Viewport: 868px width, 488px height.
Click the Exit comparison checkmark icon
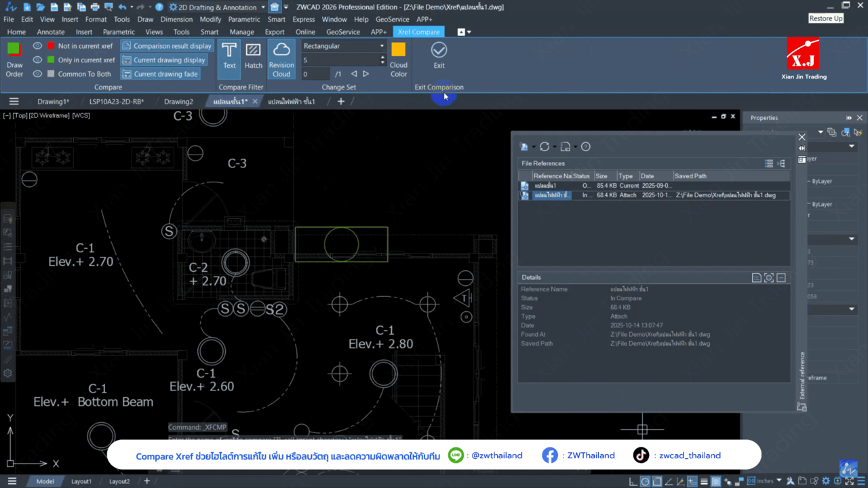click(439, 50)
